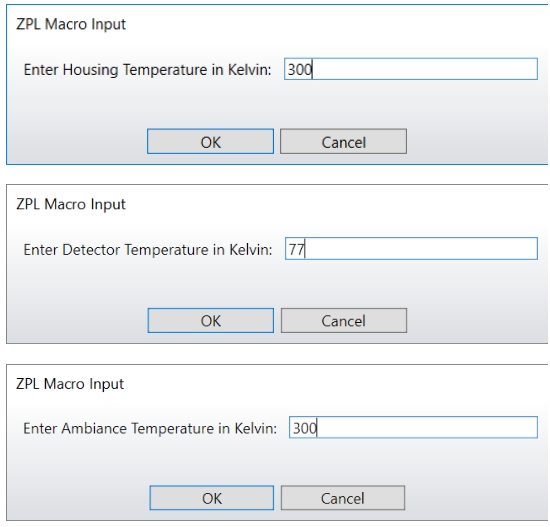Cancel the Ambiance Temperature prompt
The image size is (550, 527).
(343, 498)
